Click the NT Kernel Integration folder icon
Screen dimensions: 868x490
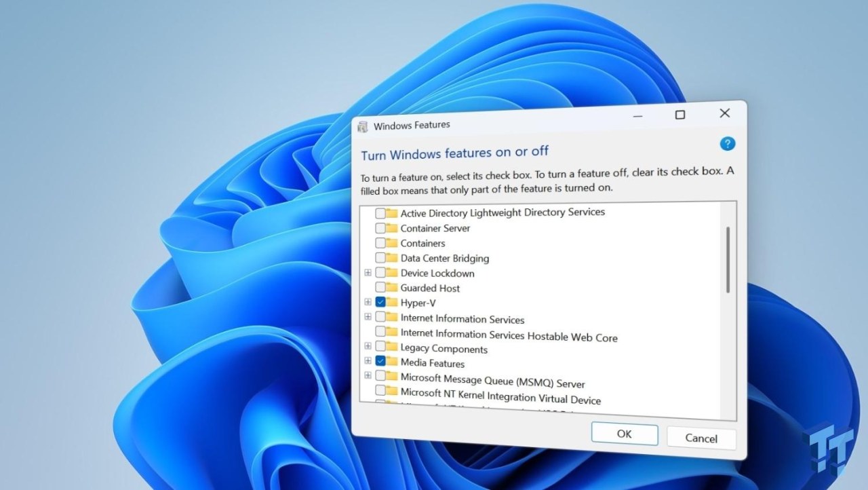[x=392, y=391]
